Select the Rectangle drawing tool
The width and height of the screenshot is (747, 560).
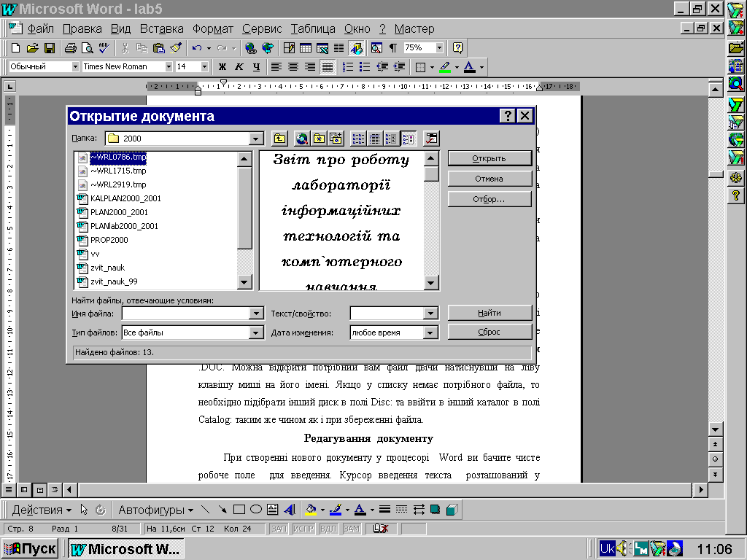[239, 510]
